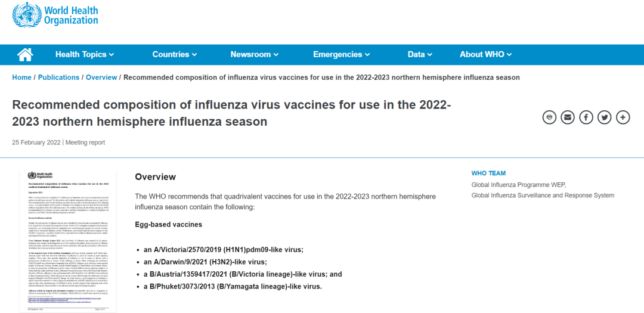Image resolution: width=644 pixels, height=313 pixels.
Task: Click the report title heading
Action: click(231, 113)
